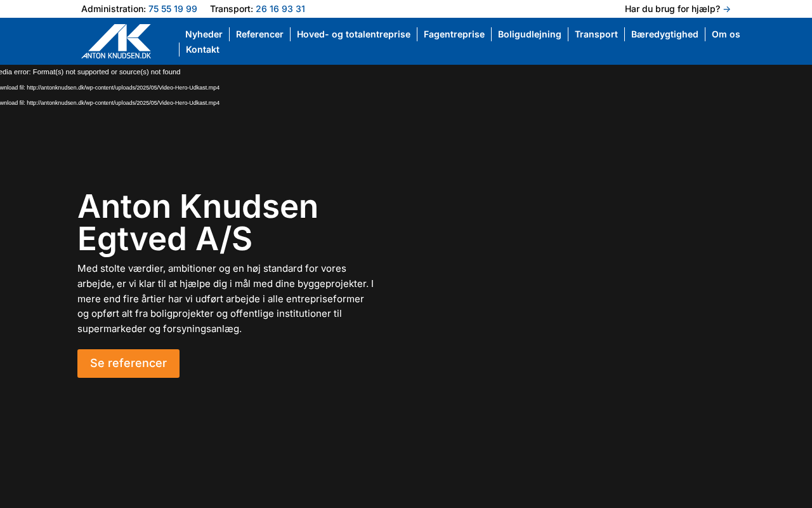812x508 pixels.
Task: Click the arrow icon next to help text
Action: coord(727,9)
